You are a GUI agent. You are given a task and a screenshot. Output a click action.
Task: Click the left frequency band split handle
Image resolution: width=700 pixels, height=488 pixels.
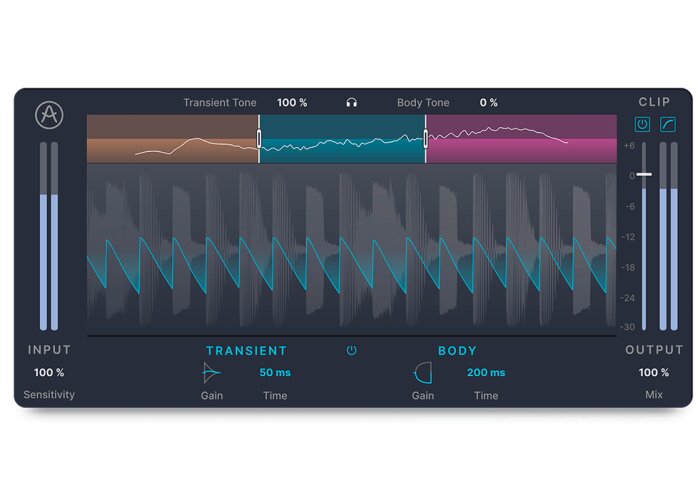[259, 138]
